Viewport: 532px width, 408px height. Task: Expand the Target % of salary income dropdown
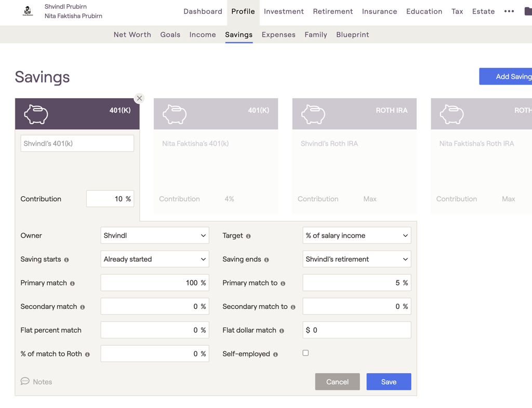(x=356, y=236)
